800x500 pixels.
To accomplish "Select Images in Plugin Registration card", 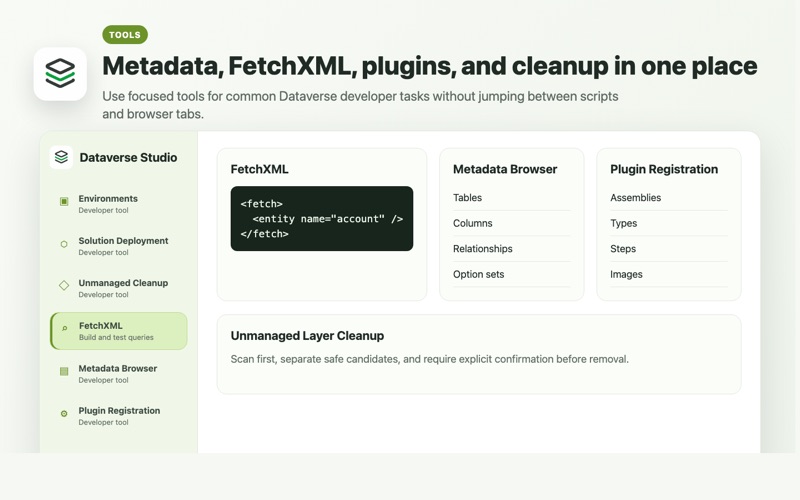I will [x=669, y=274].
